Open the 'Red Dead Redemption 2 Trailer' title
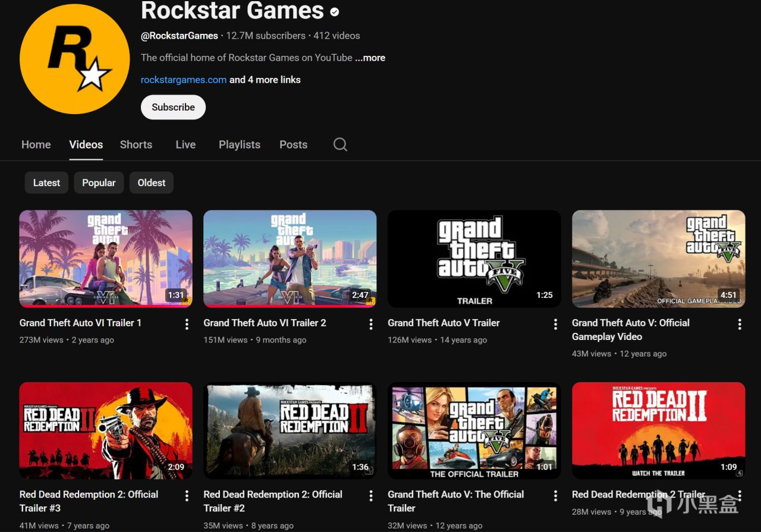761x532 pixels. [639, 495]
